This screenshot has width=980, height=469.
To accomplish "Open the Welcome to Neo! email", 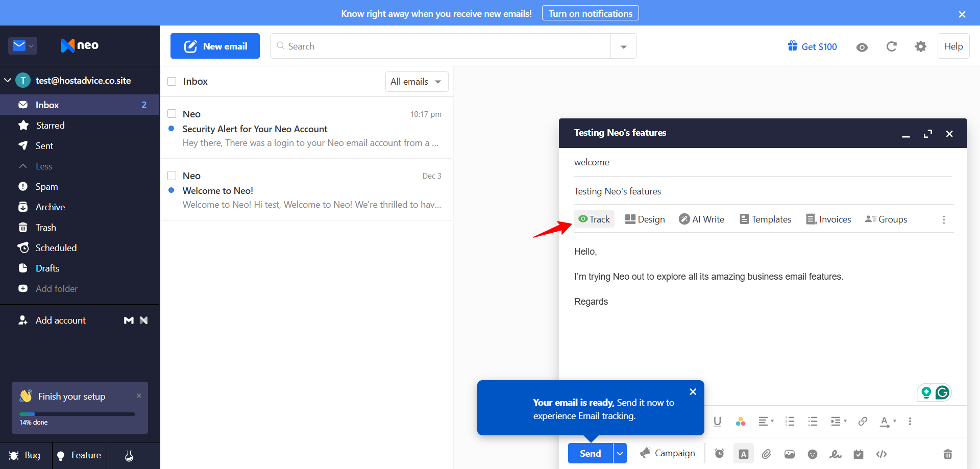I will (x=306, y=190).
